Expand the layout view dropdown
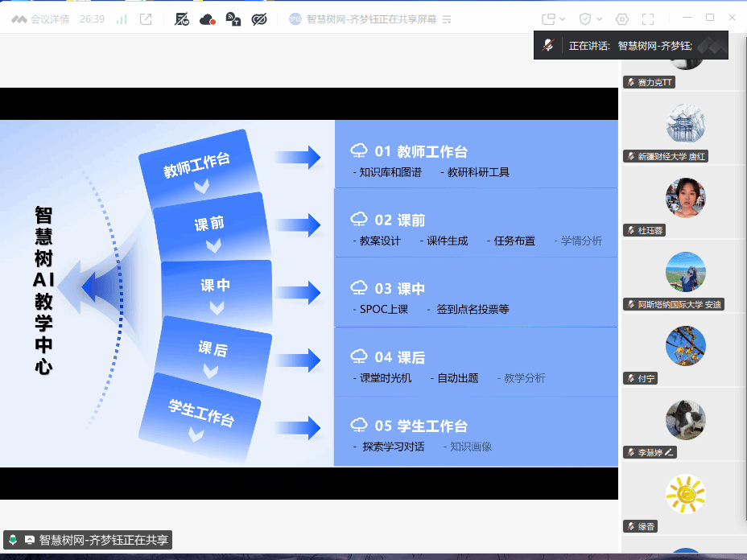747x560 pixels. [553, 19]
